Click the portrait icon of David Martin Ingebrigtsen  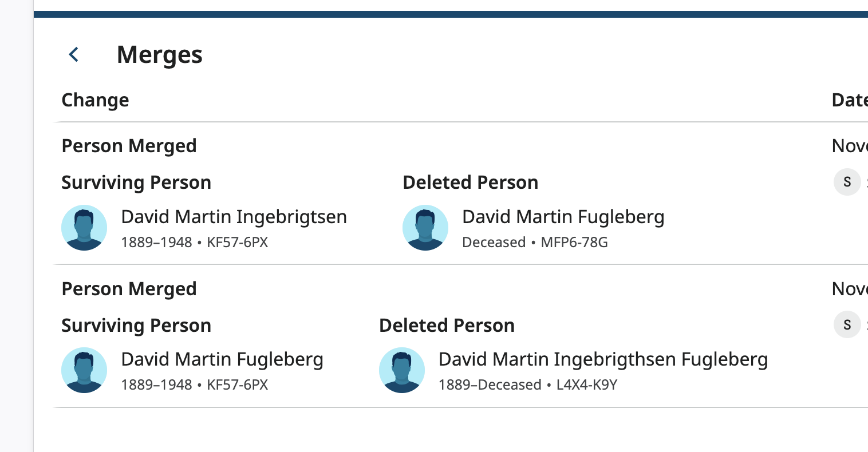click(x=84, y=228)
